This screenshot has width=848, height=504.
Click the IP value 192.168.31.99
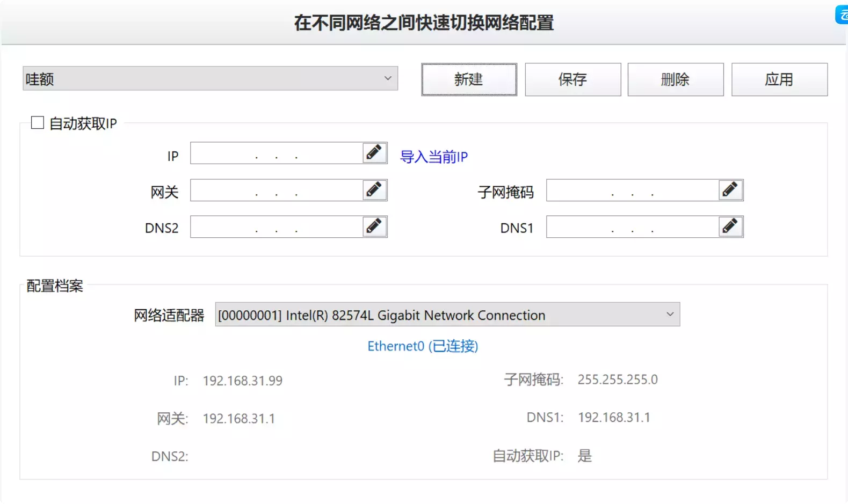coord(243,381)
